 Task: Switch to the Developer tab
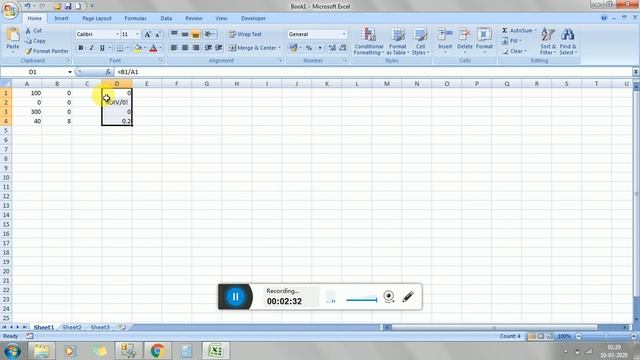pyautogui.click(x=253, y=18)
